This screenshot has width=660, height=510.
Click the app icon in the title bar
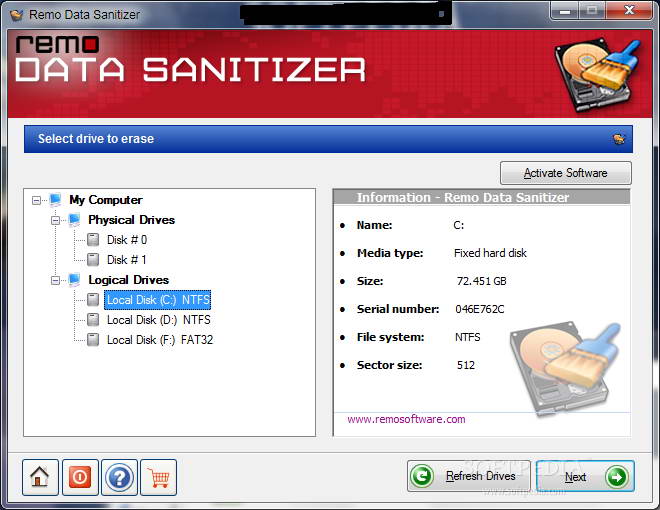coord(16,15)
